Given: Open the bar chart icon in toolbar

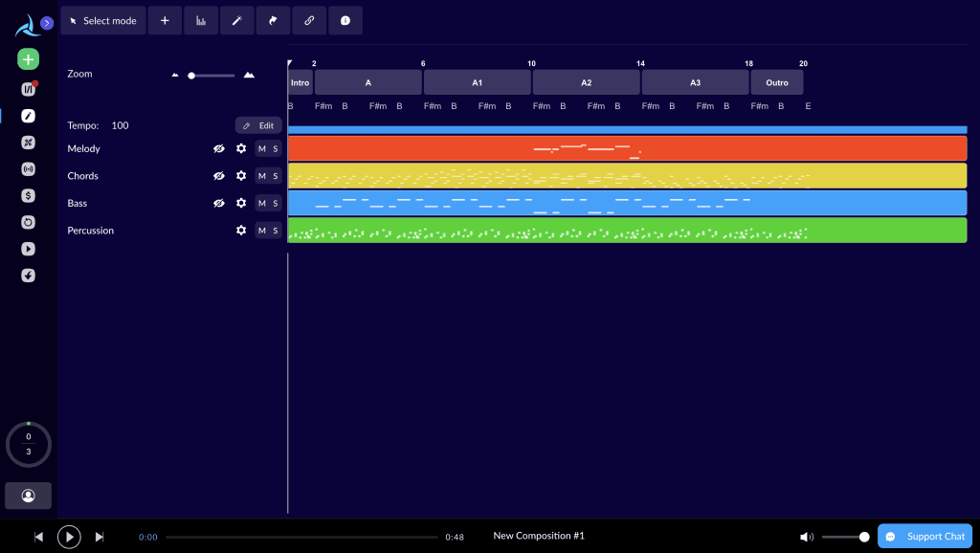Looking at the screenshot, I should [x=201, y=20].
